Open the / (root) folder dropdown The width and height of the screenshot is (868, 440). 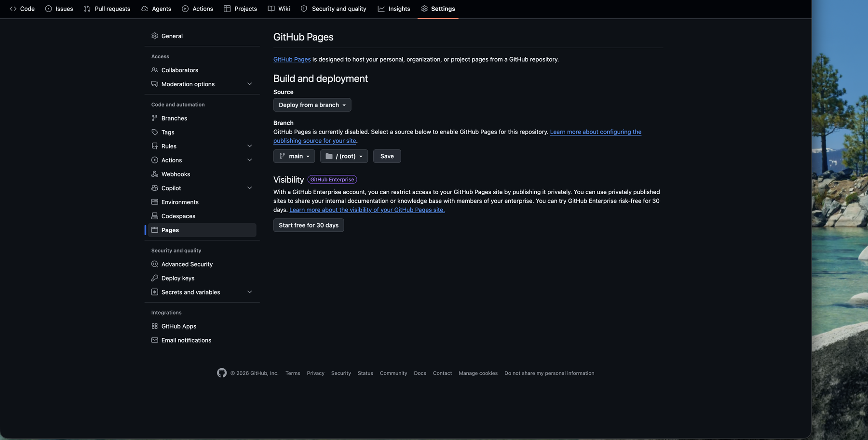tap(344, 156)
